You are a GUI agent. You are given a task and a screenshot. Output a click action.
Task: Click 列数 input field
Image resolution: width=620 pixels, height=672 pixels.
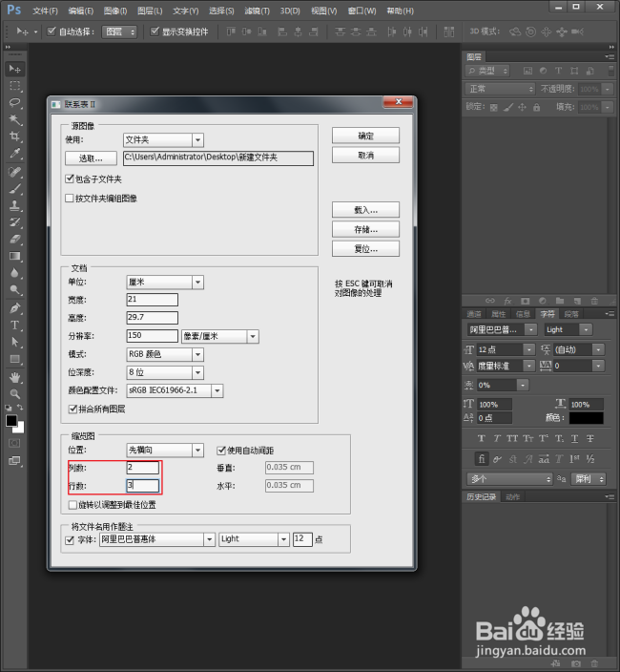tap(142, 468)
